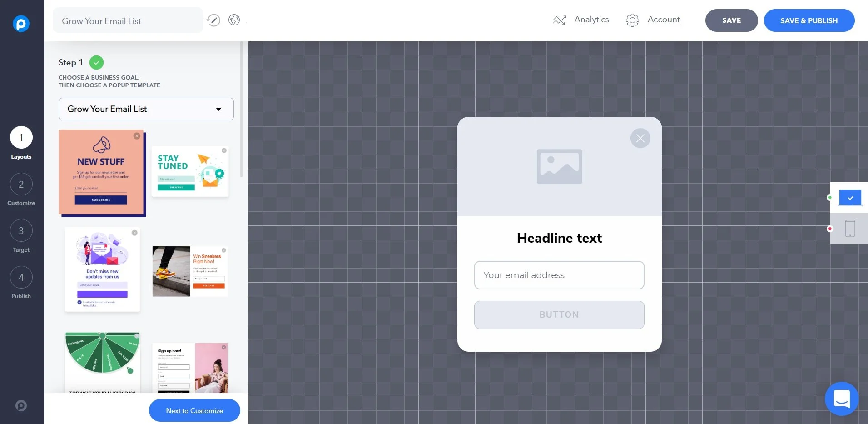Click the image placeholder icon in popup
Image resolution: width=868 pixels, height=424 pixels.
559,167
